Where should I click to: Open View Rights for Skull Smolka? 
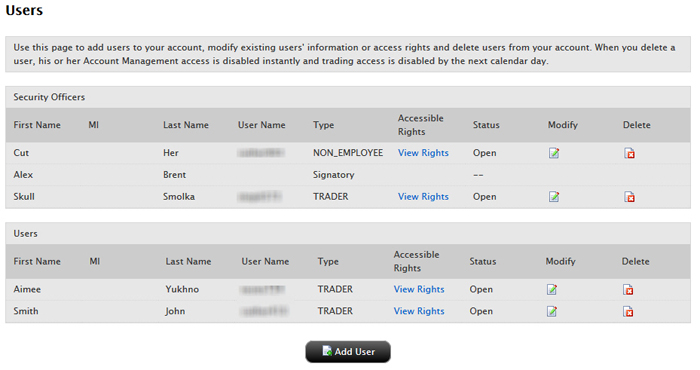[x=423, y=196]
